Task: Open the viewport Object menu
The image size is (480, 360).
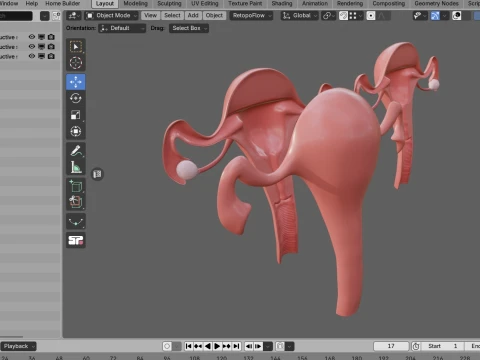Action: (214, 16)
